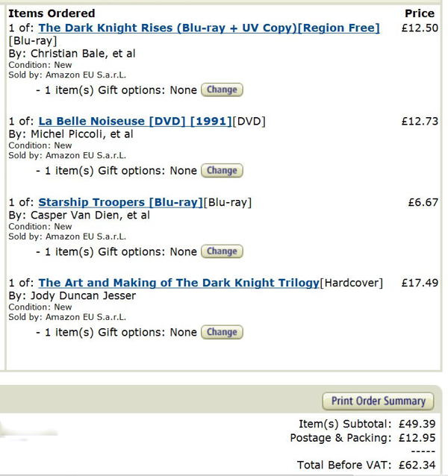The height and width of the screenshot is (476, 448).
Task: Click the Starship Troopers Blu-ray title link
Action: [120, 202]
